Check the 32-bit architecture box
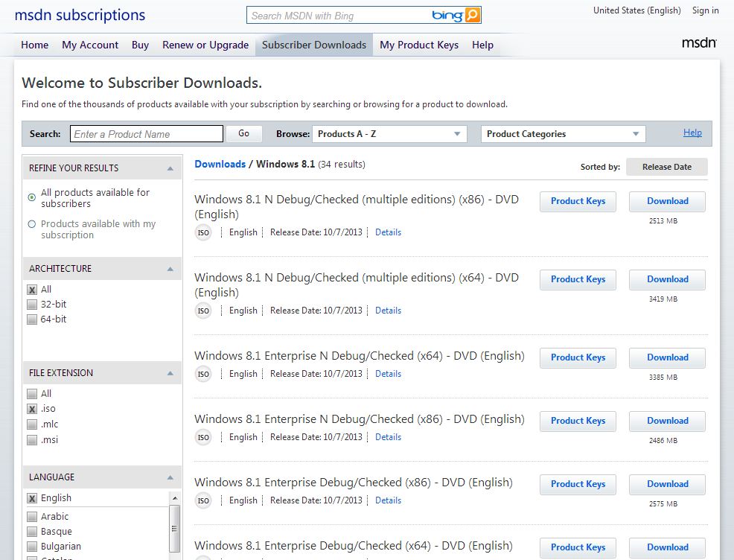This screenshot has height=560, width=734. 32,305
